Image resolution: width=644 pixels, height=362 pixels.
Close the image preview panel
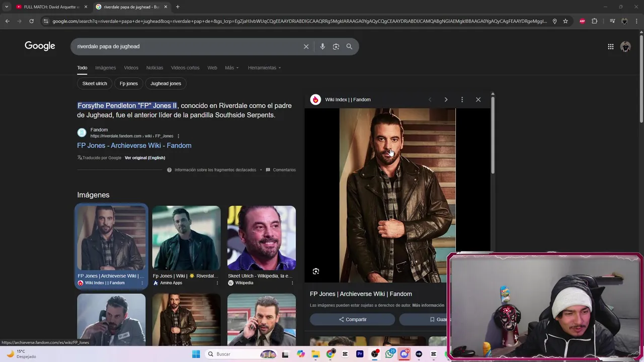tap(478, 100)
